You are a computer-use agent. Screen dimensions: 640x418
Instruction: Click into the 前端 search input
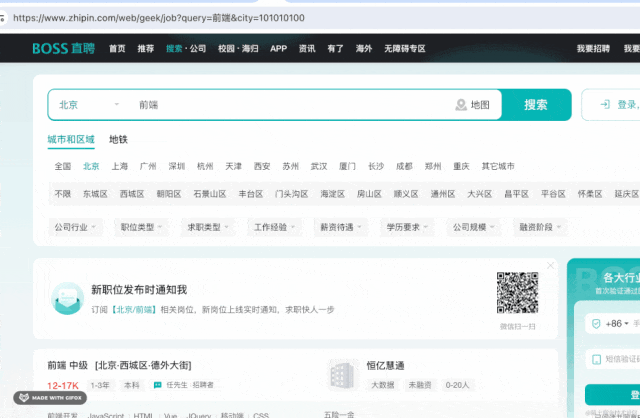click(x=290, y=105)
